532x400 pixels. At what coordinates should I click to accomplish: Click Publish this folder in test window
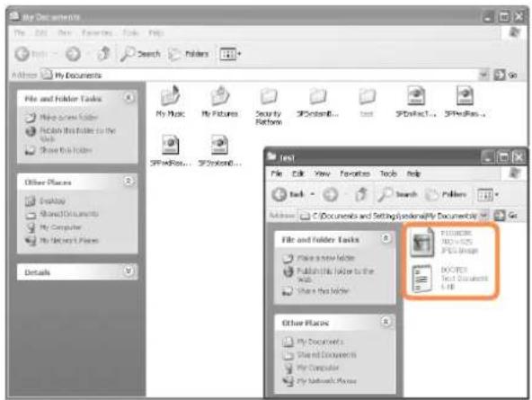point(328,275)
